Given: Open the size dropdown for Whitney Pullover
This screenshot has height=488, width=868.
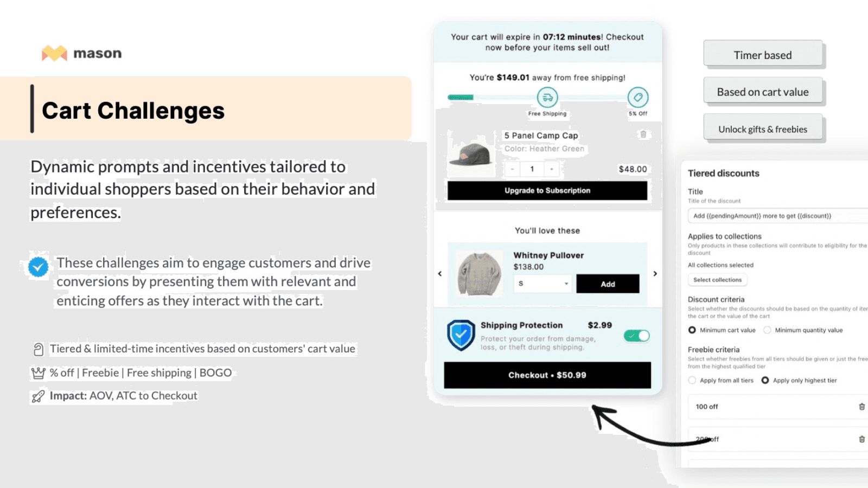Looking at the screenshot, I should tap(542, 284).
